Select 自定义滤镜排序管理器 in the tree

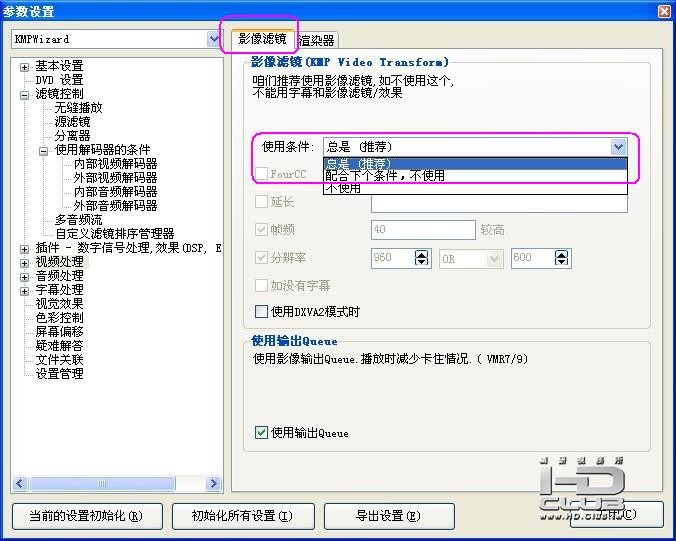tap(115, 234)
